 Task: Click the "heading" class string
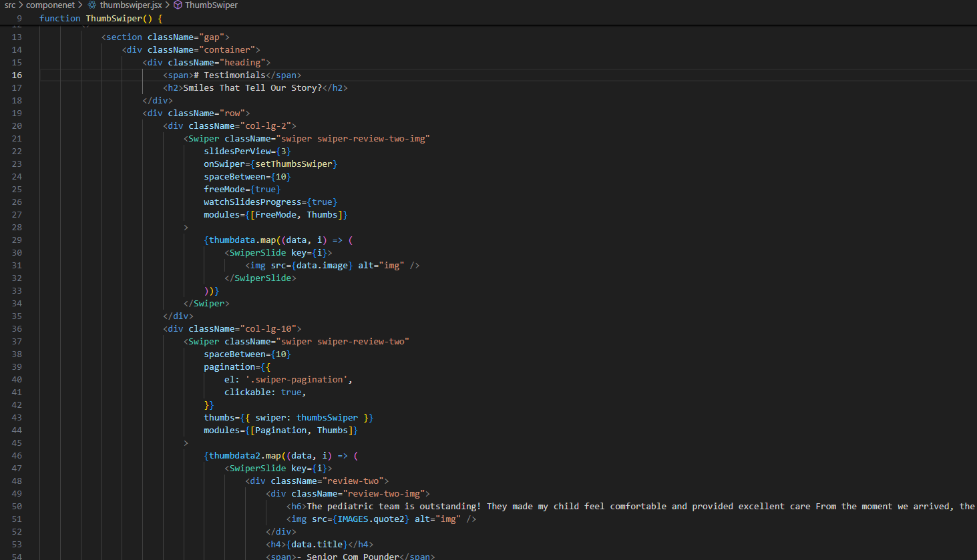point(242,62)
